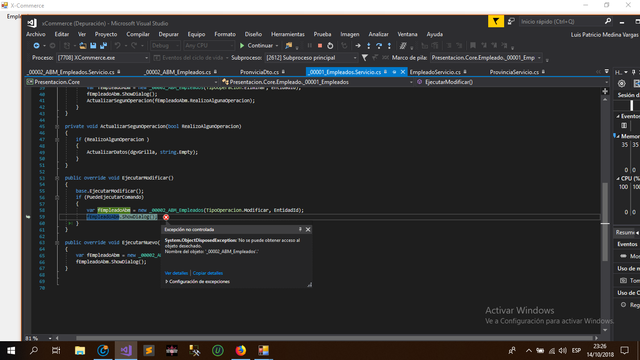Open the Ayuda menu

pyautogui.click(x=435, y=34)
